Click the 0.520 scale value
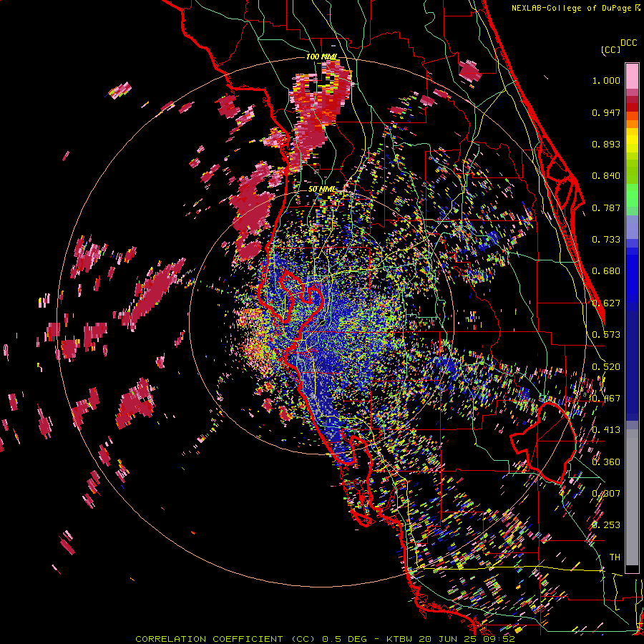This screenshot has height=644, width=644. point(606,366)
